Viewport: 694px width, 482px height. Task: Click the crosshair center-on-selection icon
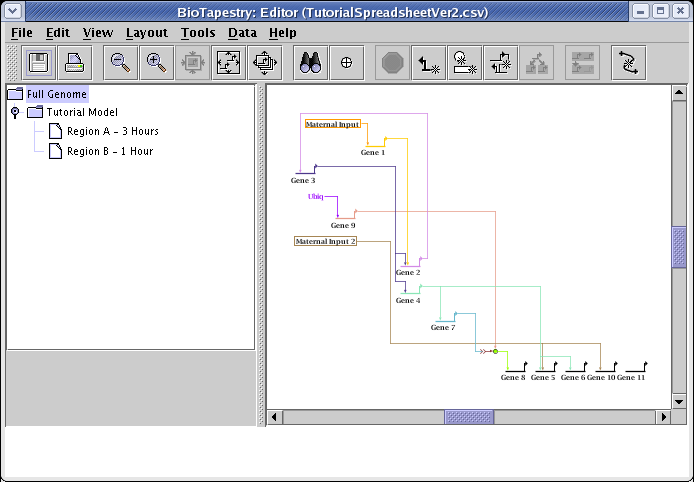(346, 62)
